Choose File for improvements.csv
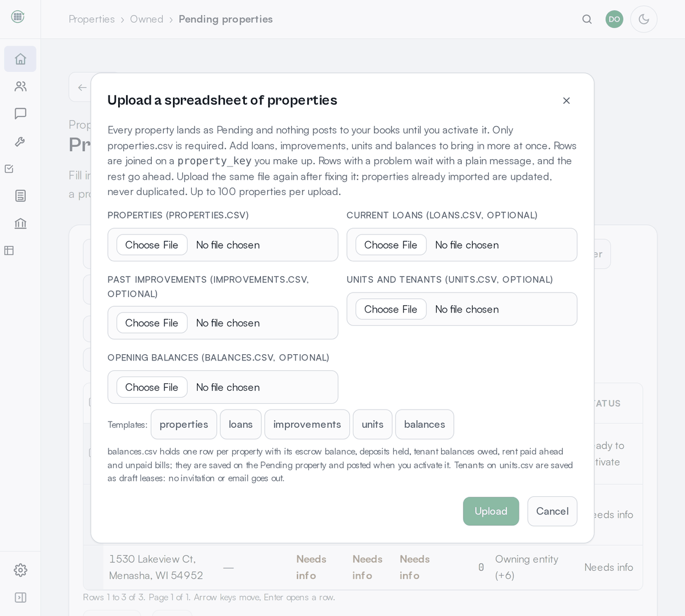The width and height of the screenshot is (685, 616). point(152,323)
